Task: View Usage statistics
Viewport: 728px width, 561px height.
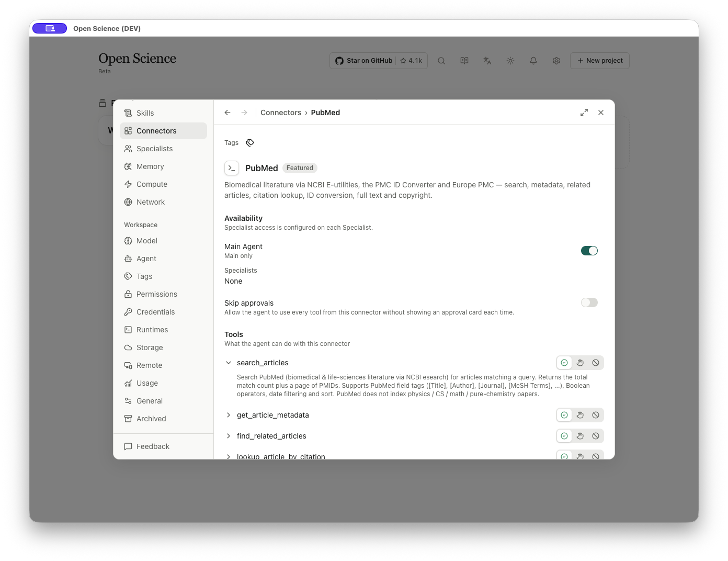Action: [163, 383]
